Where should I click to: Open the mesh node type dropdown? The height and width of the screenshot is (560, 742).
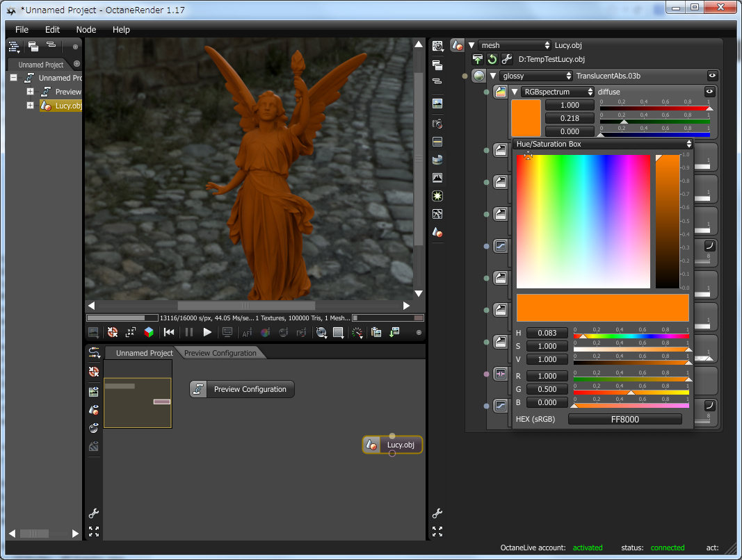(x=515, y=45)
